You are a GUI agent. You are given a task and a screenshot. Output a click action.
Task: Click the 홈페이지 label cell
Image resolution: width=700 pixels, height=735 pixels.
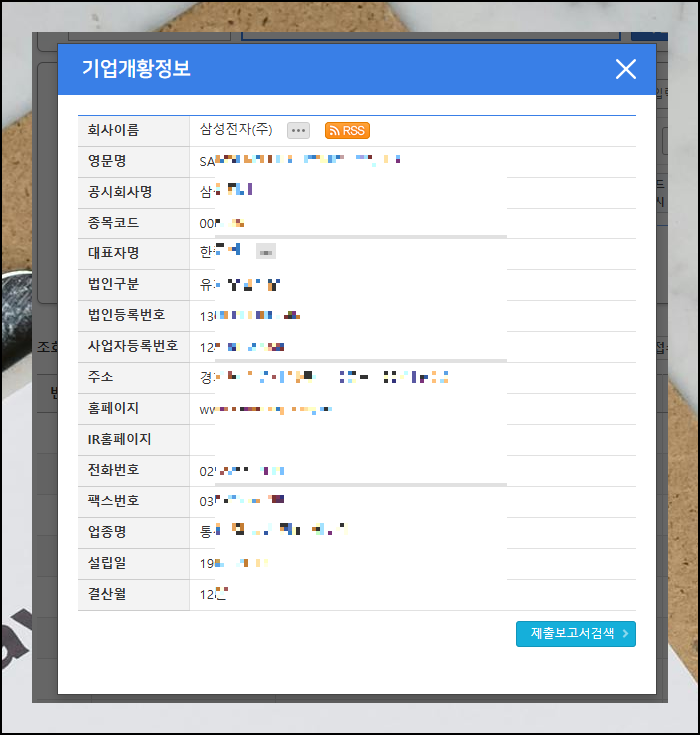(134, 409)
